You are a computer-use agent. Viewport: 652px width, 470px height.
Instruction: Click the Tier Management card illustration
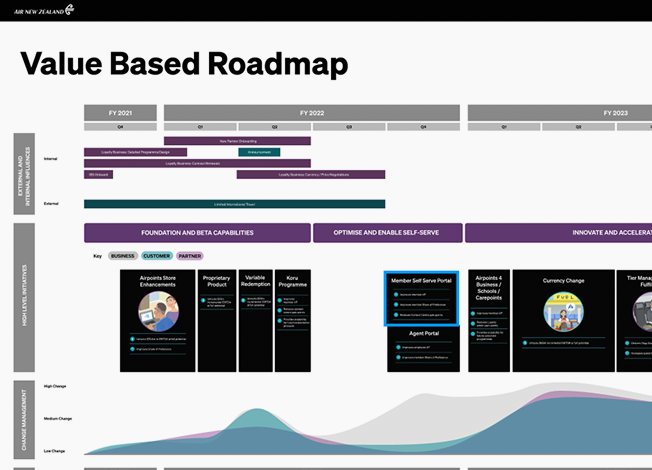click(x=642, y=312)
